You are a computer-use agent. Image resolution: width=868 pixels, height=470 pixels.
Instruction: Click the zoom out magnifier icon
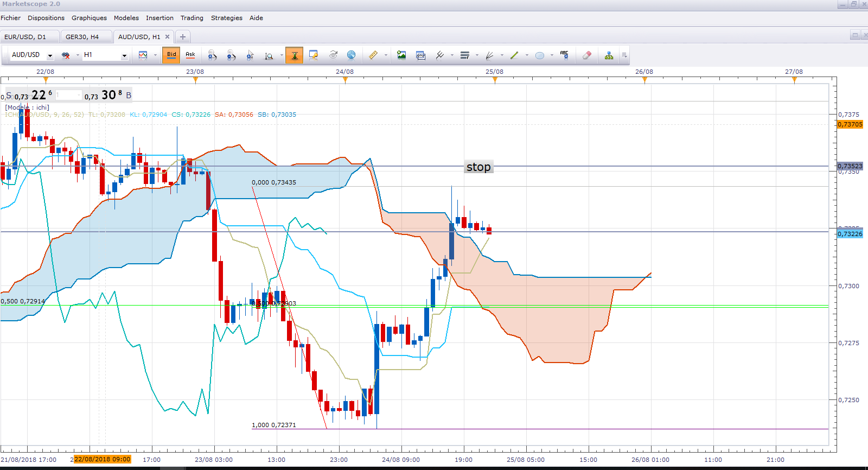[x=231, y=55]
